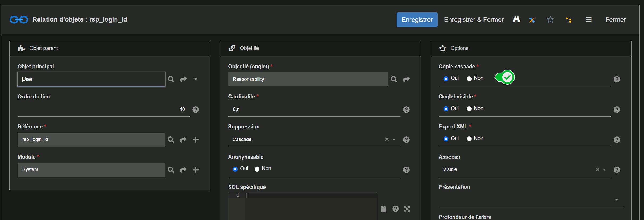
Task: Click Enregistrer & Fermer
Action: (474, 20)
